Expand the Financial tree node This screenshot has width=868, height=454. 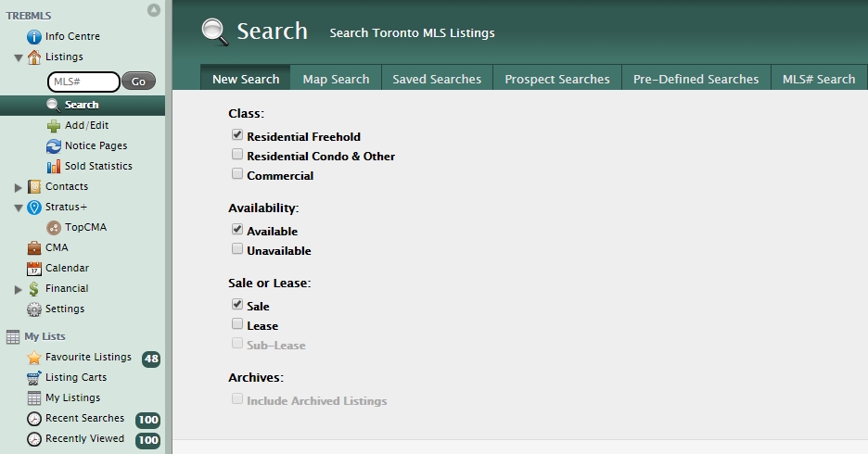(x=19, y=289)
